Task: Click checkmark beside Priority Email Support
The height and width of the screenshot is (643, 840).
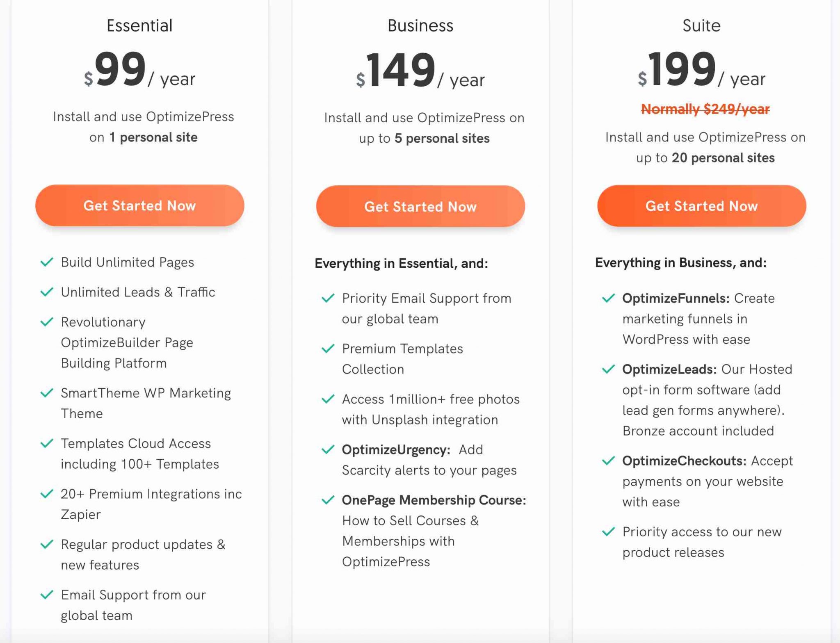Action: point(328,298)
